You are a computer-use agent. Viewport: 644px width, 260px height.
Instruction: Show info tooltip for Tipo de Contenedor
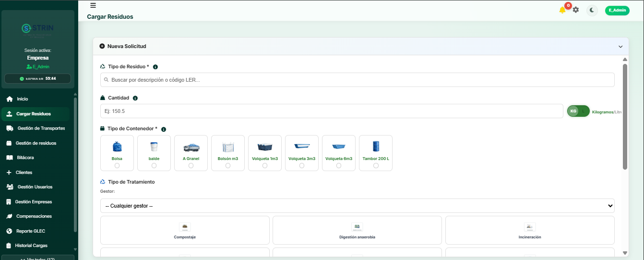click(x=164, y=129)
